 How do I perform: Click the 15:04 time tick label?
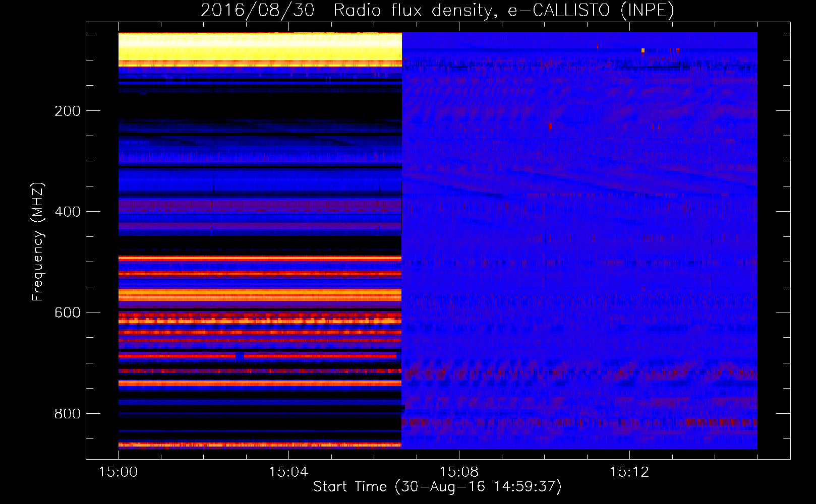[288, 472]
